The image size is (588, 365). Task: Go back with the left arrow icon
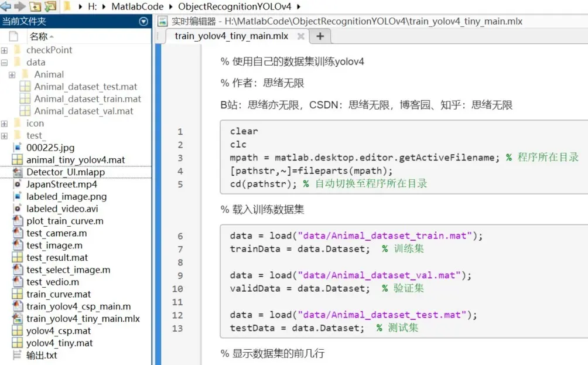[x=6, y=6]
